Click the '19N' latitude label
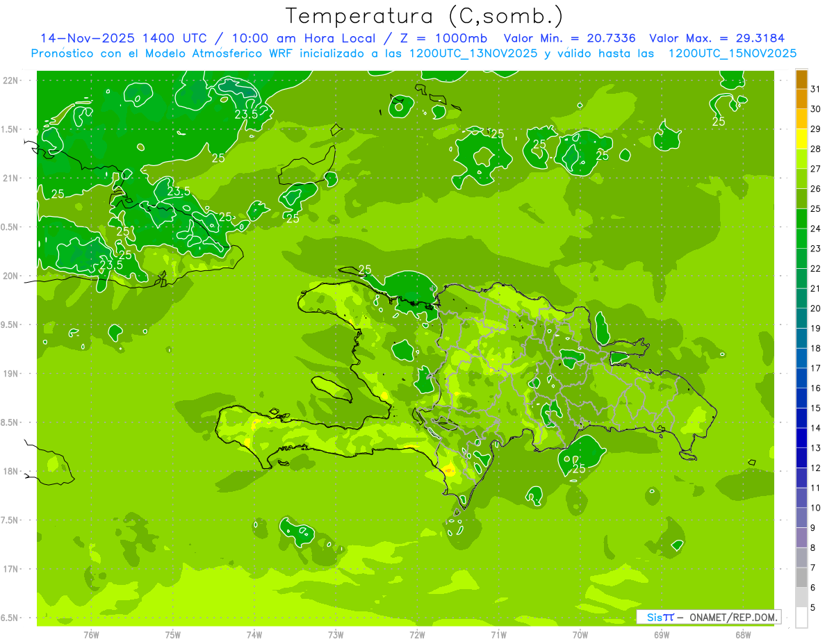Image resolution: width=834 pixels, height=644 pixels. point(10,374)
